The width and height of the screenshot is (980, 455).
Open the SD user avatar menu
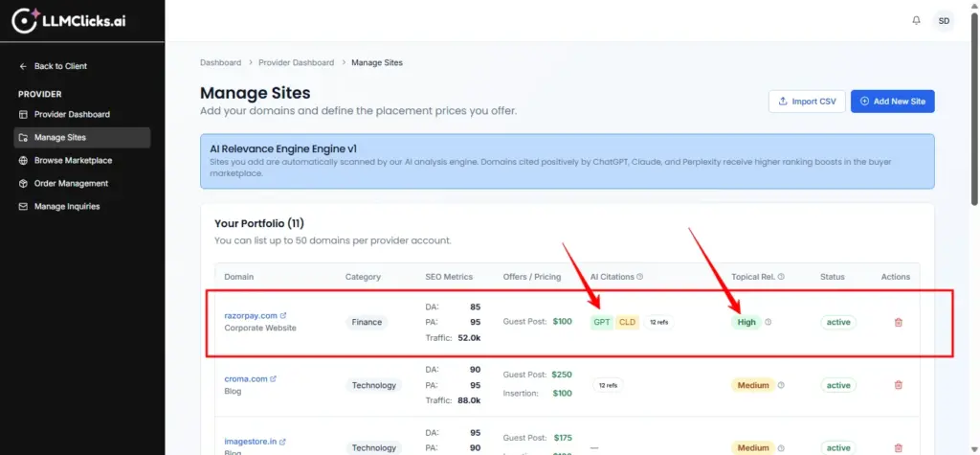pos(944,20)
